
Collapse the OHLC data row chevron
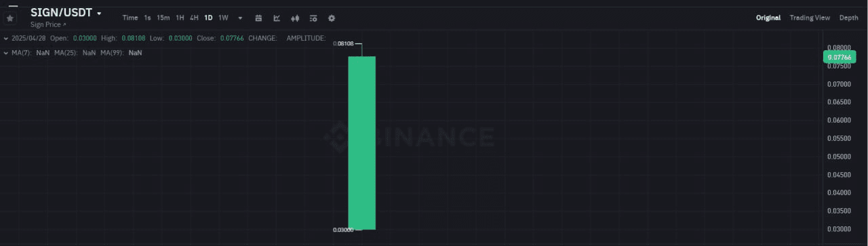[x=6, y=38]
